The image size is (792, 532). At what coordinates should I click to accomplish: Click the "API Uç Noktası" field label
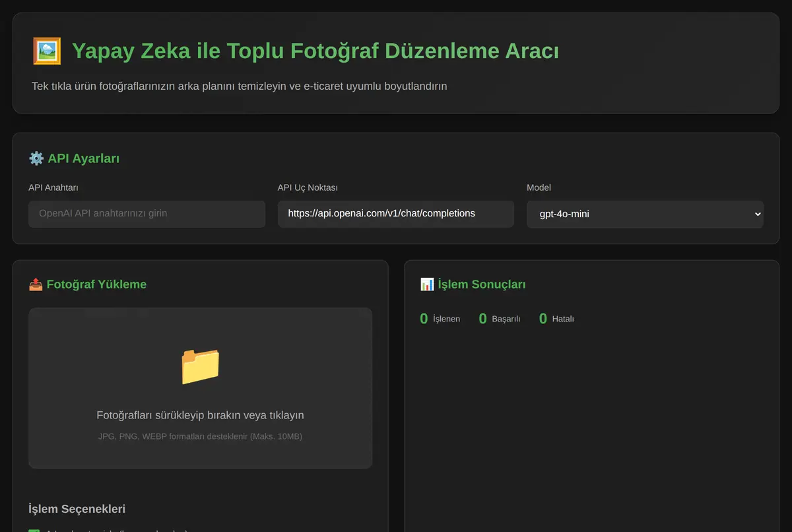point(308,187)
